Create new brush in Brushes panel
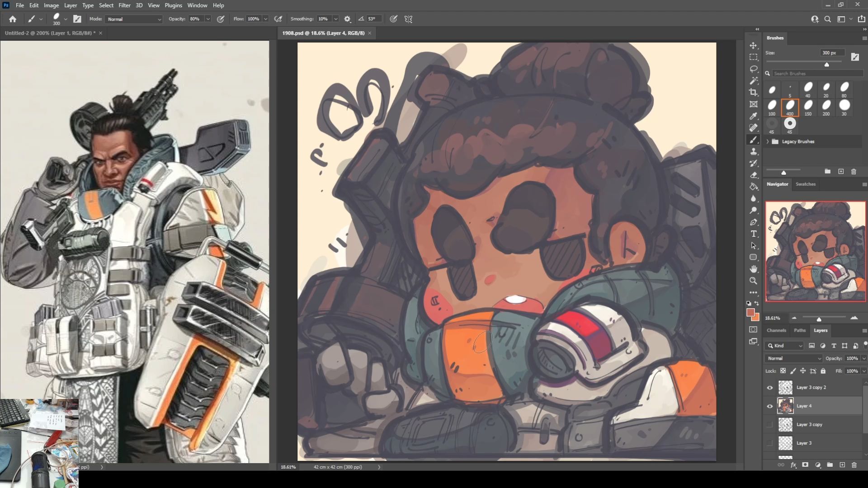This screenshot has height=488, width=868. click(841, 172)
